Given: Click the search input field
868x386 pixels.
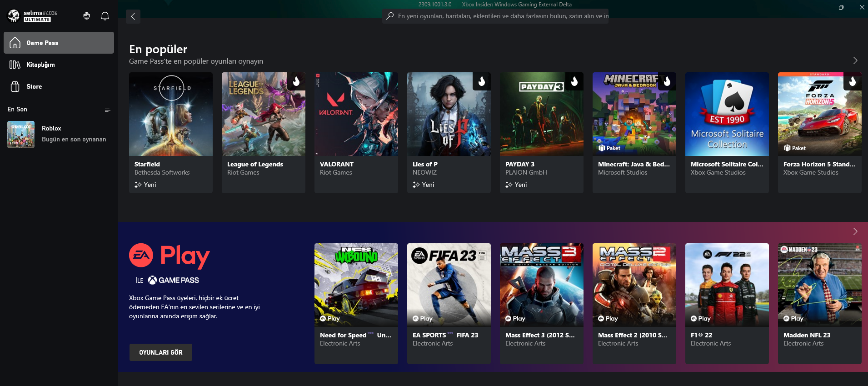Looking at the screenshot, I should 495,16.
